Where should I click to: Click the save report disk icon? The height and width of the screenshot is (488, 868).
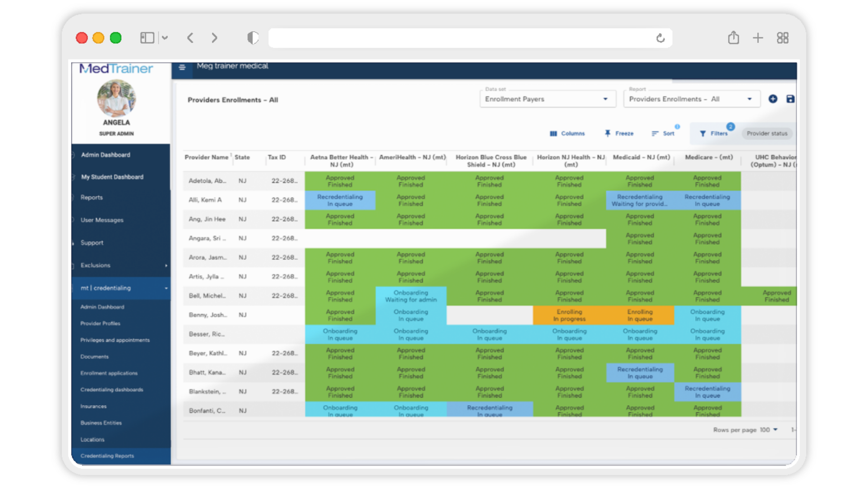(x=790, y=99)
